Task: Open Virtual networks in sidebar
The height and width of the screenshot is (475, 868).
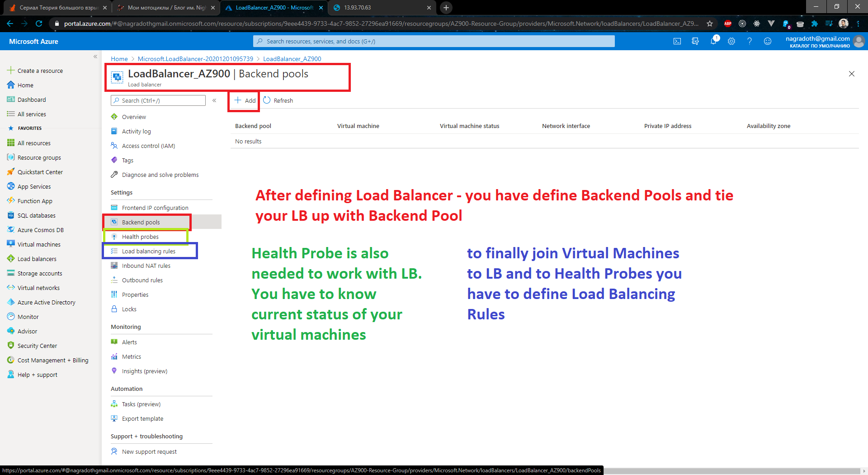Action: tap(33, 288)
